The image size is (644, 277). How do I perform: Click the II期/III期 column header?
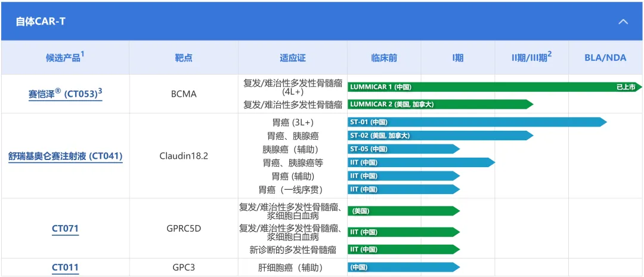531,57
